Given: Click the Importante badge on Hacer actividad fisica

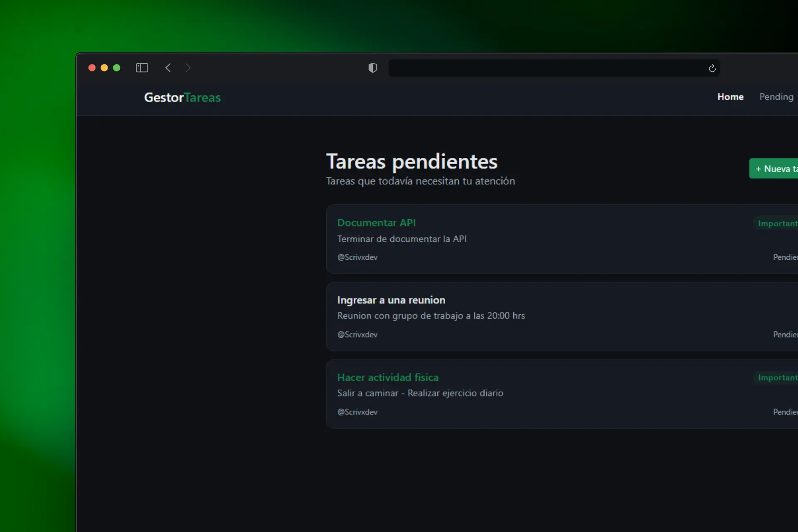Looking at the screenshot, I should [x=779, y=377].
